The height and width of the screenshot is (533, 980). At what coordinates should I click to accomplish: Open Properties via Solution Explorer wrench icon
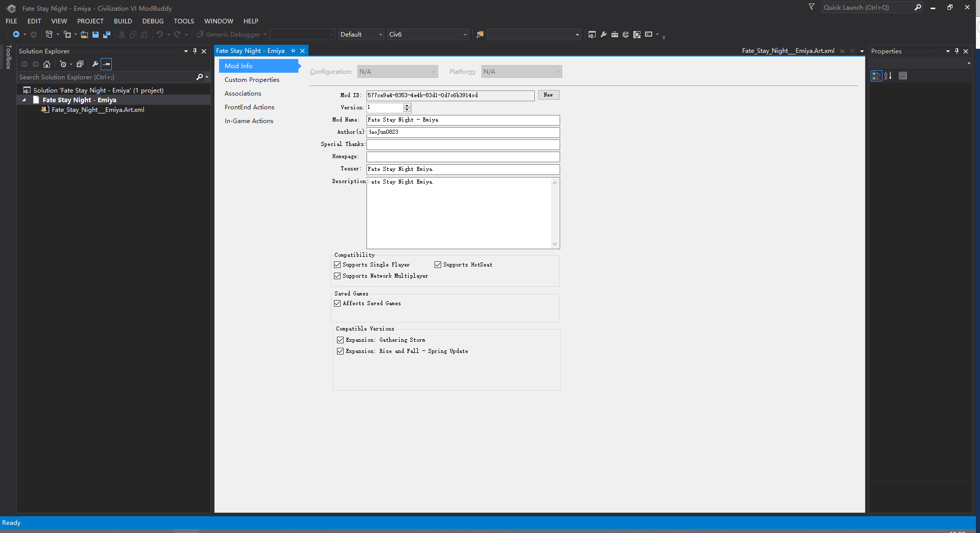tap(95, 64)
